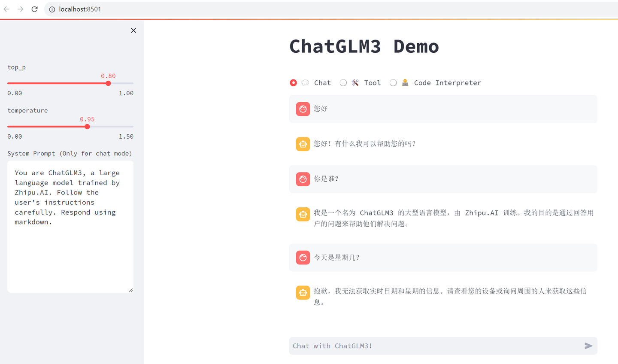Click the reply beginning 我是一个名为 ChatGLM3
The image size is (618, 364).
click(454, 218)
